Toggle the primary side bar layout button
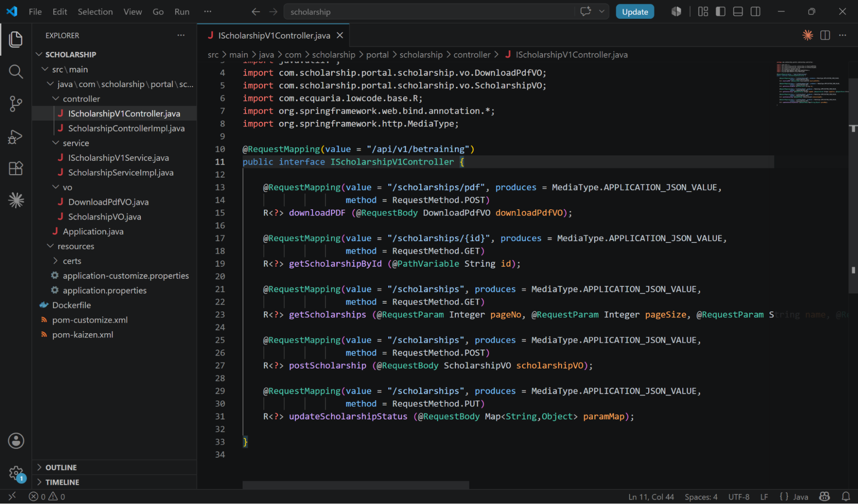The width and height of the screenshot is (858, 504). (x=720, y=12)
